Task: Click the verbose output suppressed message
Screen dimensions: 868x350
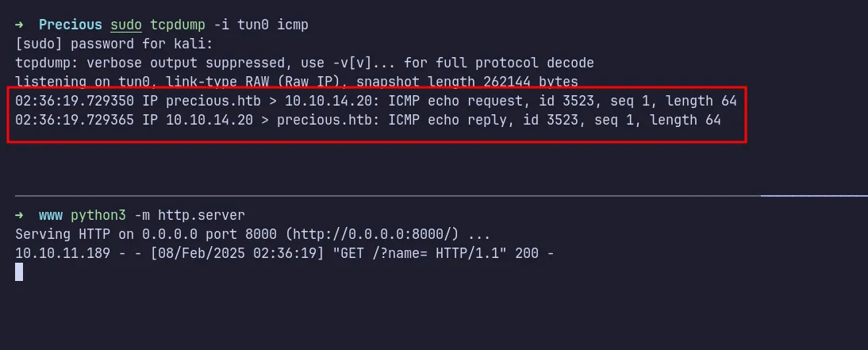Action: [x=304, y=63]
